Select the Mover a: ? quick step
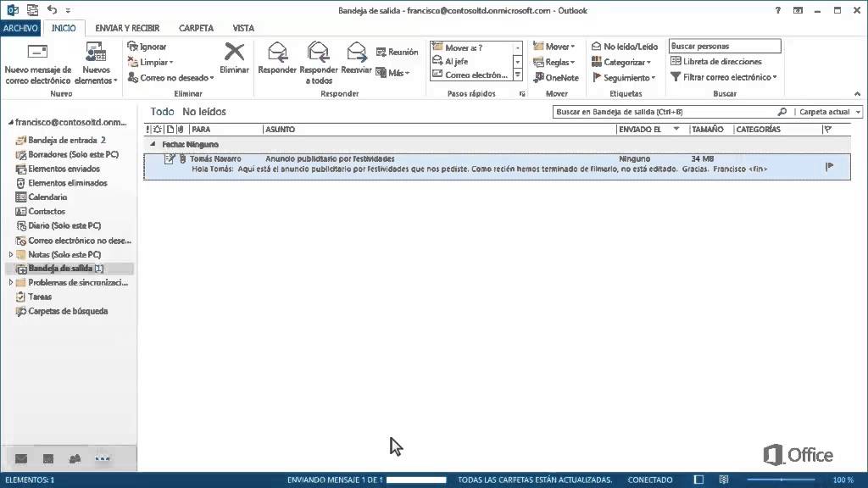 click(471, 47)
